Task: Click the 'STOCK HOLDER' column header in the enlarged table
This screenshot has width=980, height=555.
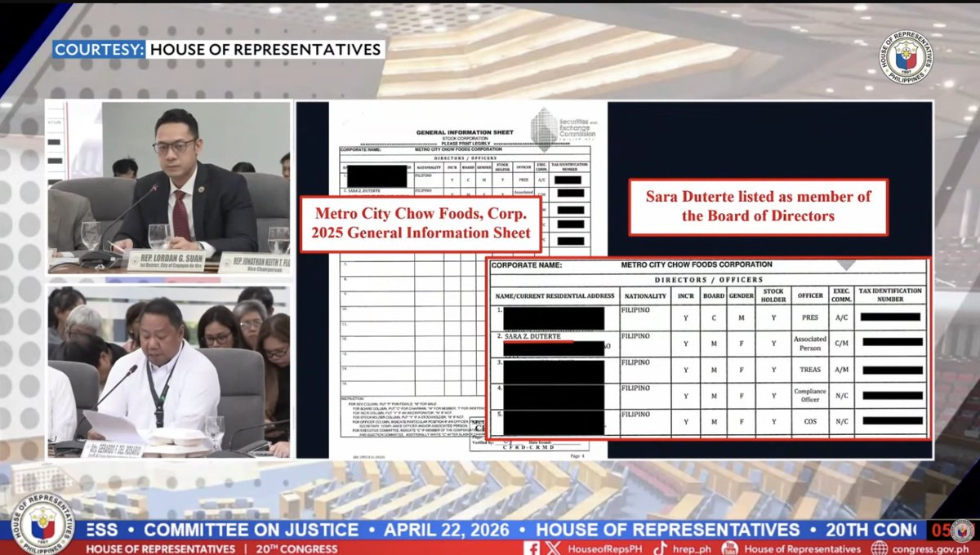Action: [x=773, y=294]
